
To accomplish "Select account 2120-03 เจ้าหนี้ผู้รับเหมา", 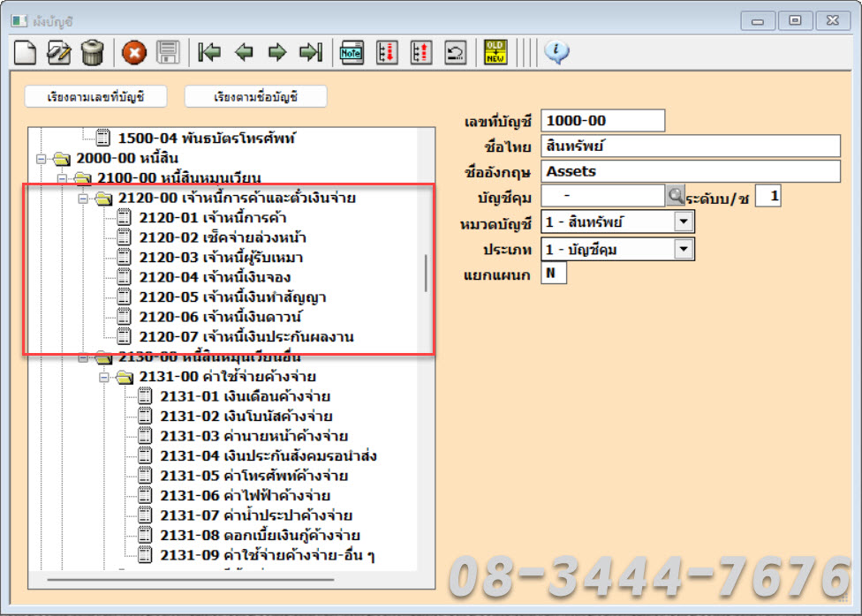I will click(x=232, y=258).
